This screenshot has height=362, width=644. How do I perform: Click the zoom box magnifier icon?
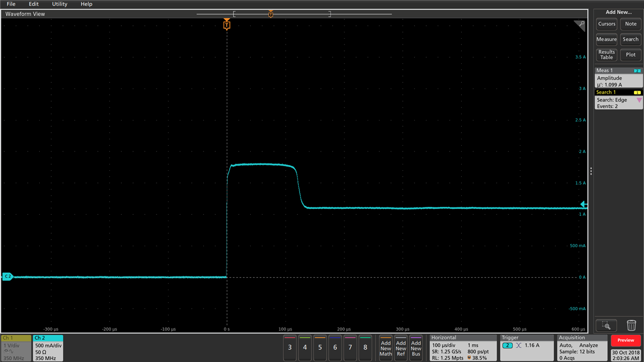click(x=606, y=325)
